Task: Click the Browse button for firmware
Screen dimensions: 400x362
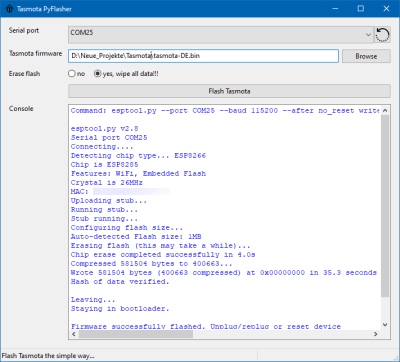Action: point(366,56)
